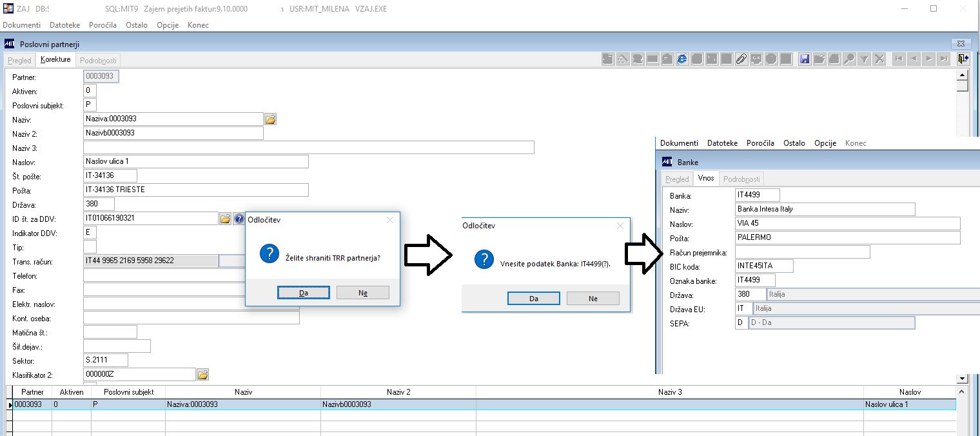Screen dimensions: 980x436
Task: Click the vertical scrollbar up arrow
Action: (963, 75)
